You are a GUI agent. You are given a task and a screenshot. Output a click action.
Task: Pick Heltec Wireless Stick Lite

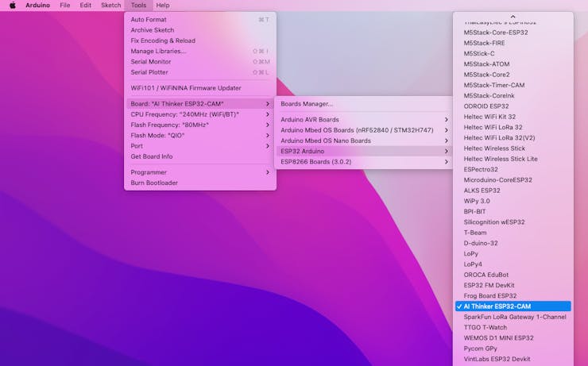(513, 159)
